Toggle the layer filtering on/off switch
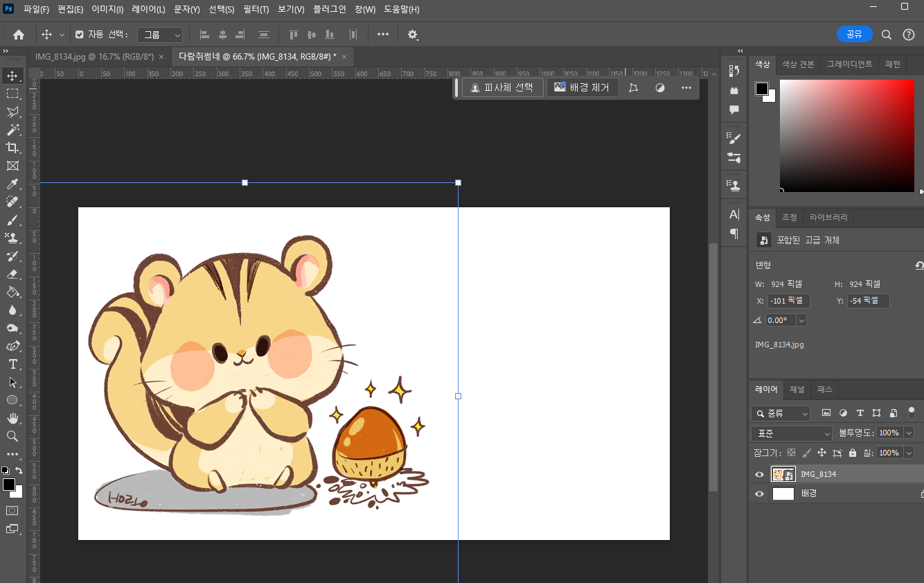Viewport: 924px width, 583px height. click(910, 412)
